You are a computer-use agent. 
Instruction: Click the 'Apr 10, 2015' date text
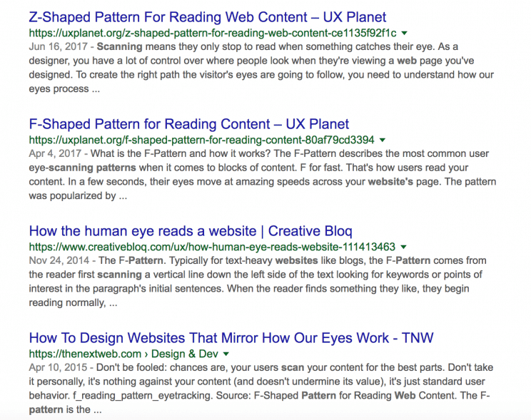58,367
